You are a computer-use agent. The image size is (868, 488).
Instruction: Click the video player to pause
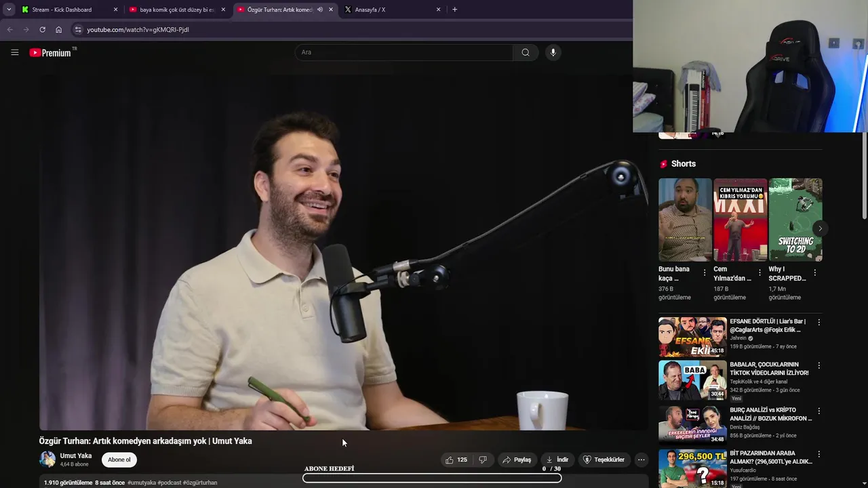pos(343,251)
